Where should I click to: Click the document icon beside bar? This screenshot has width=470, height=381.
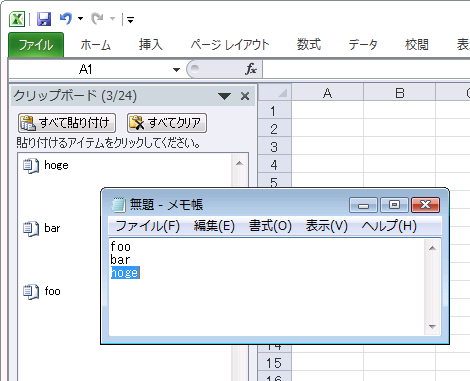[31, 229]
